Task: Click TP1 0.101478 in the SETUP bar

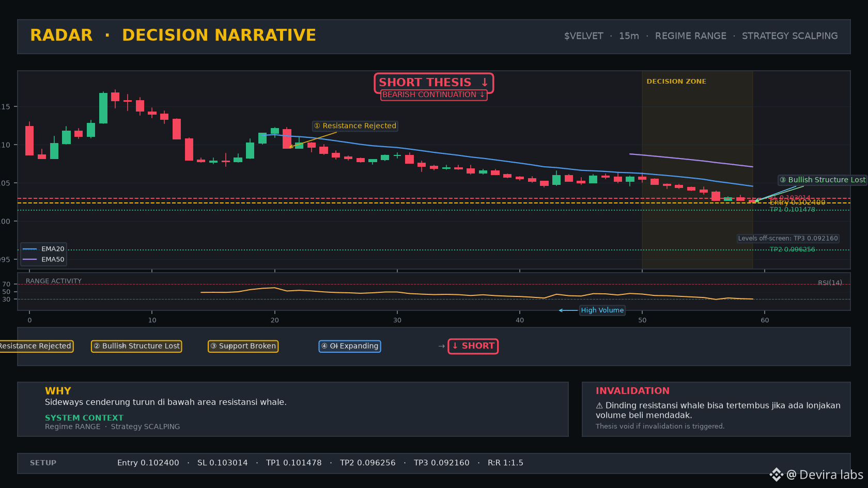Action: pos(294,463)
